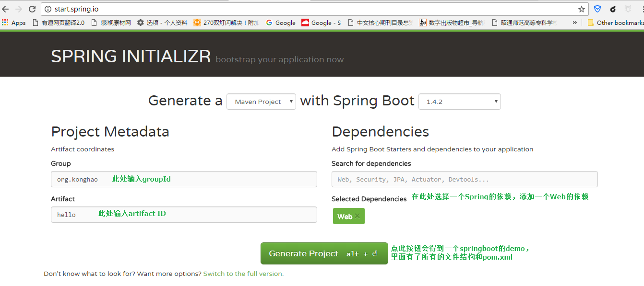Click the browser forward arrow

click(19, 9)
